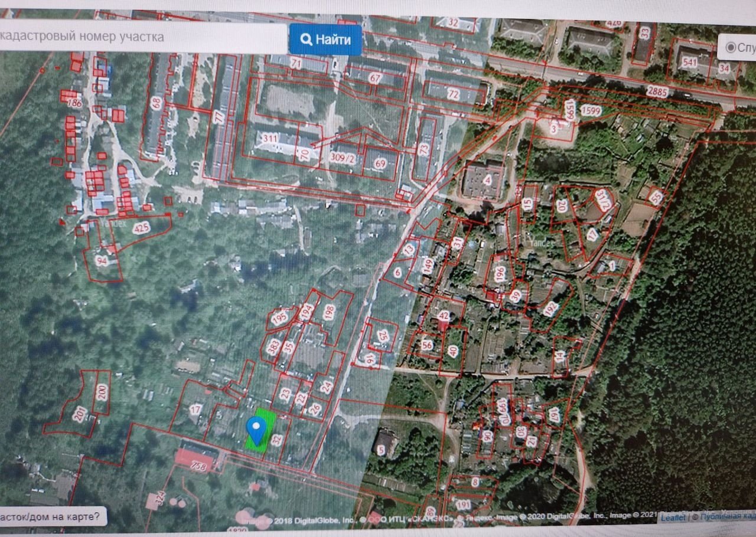The image size is (756, 537).
Task: Click parcel label 383
Action: (x=273, y=346)
